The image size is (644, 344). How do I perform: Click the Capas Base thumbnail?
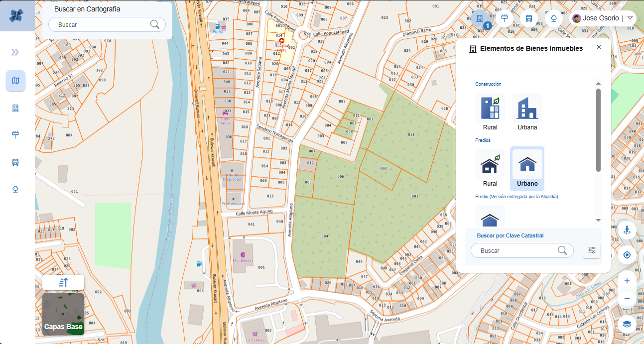[63, 314]
